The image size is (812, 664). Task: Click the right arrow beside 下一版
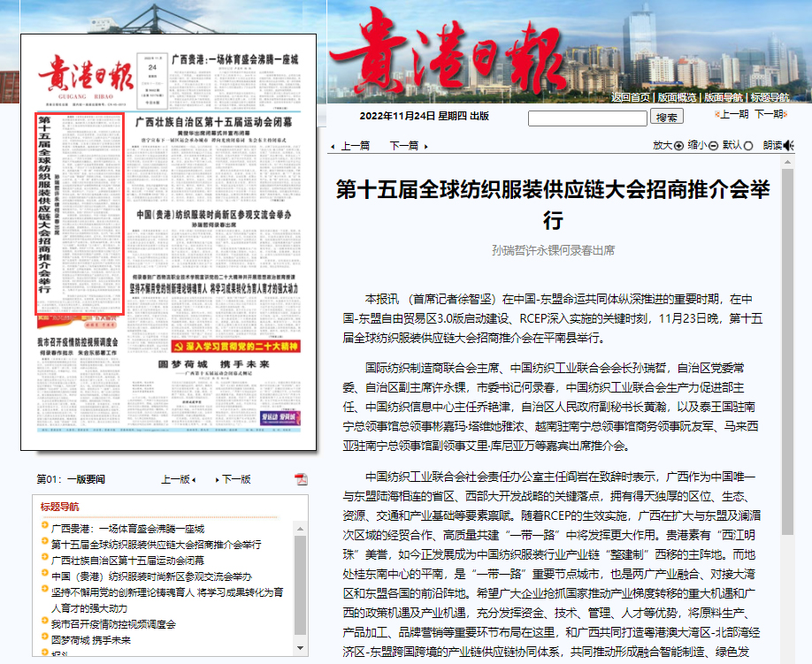[217, 480]
